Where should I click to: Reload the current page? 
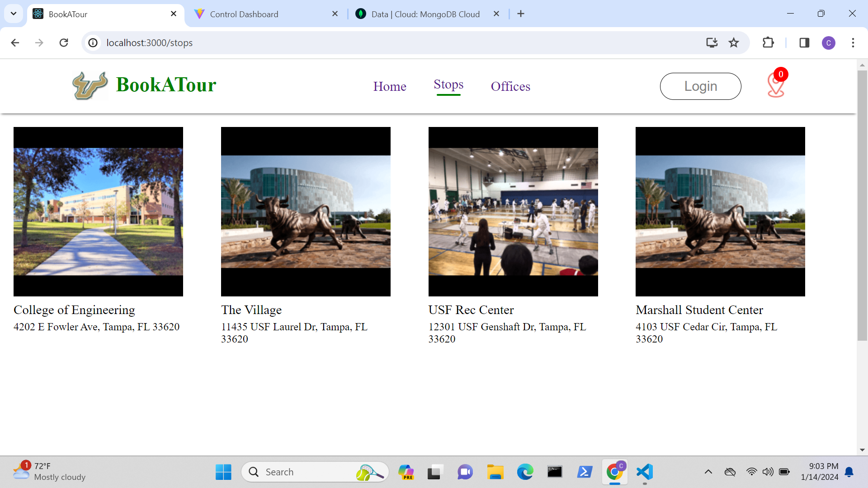64,42
